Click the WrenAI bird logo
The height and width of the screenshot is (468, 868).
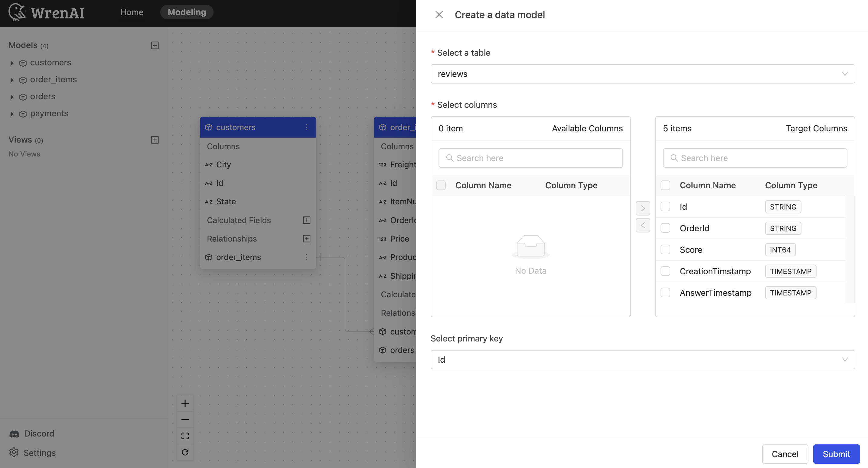pyautogui.click(x=17, y=12)
